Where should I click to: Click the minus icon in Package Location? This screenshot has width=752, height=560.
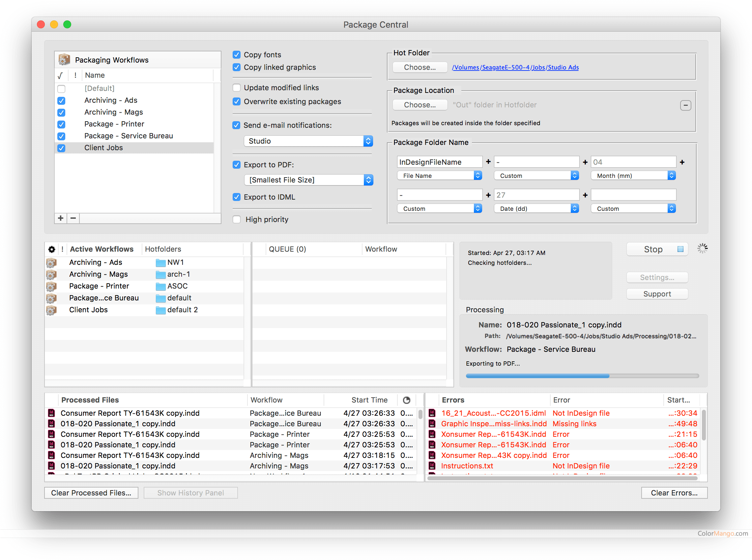(685, 105)
